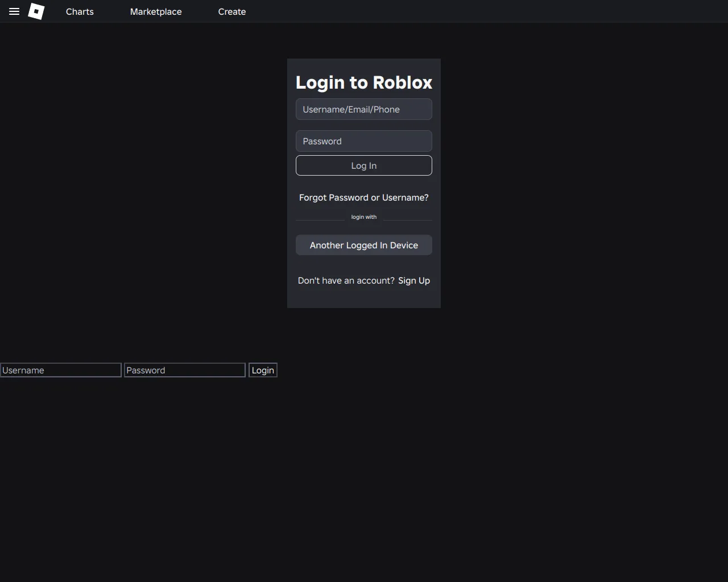Open the Create menu item
Viewport: 728px width, 582px height.
pos(232,11)
